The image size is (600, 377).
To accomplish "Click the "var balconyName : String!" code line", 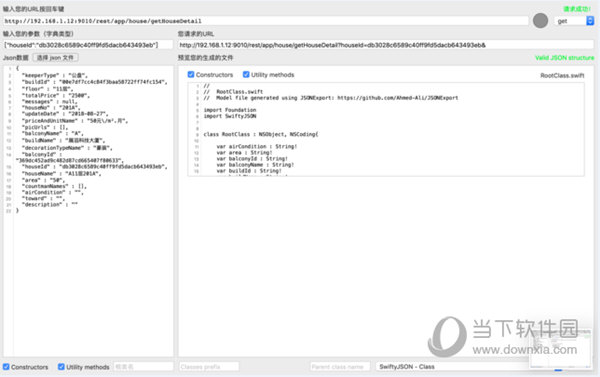I will tap(255, 165).
